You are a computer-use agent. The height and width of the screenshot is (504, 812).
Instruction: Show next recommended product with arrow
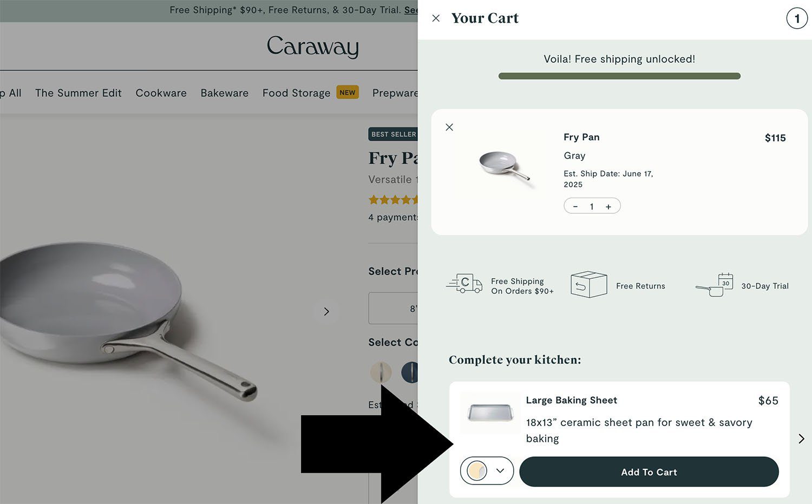click(x=801, y=438)
